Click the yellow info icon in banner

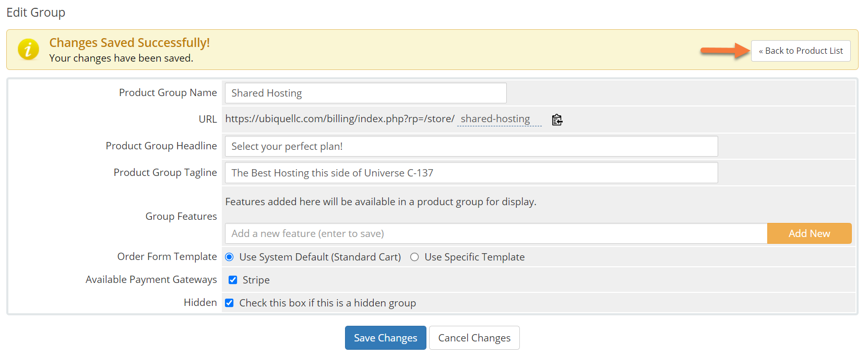(28, 50)
